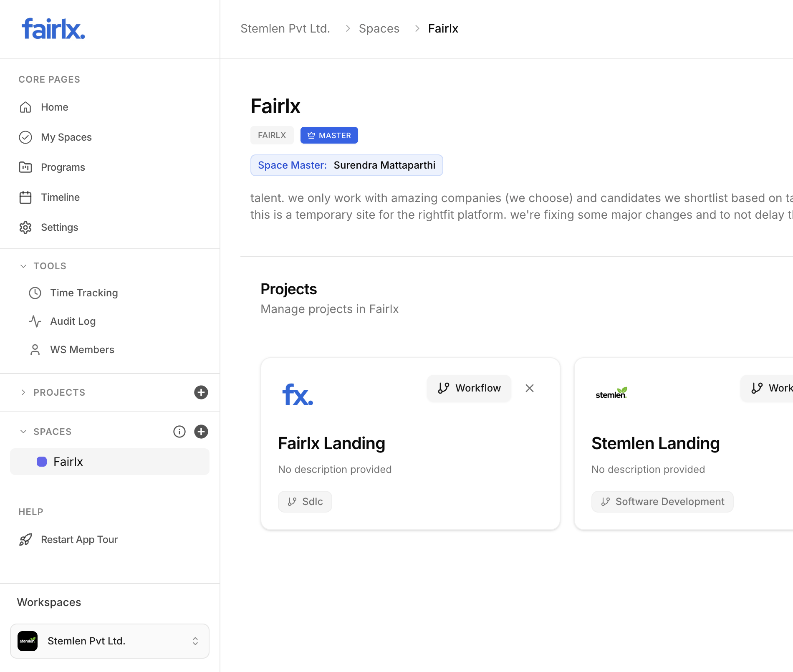This screenshot has height=672, width=793.
Task: Expand the PROJECTS section chevron
Action: pyautogui.click(x=23, y=392)
